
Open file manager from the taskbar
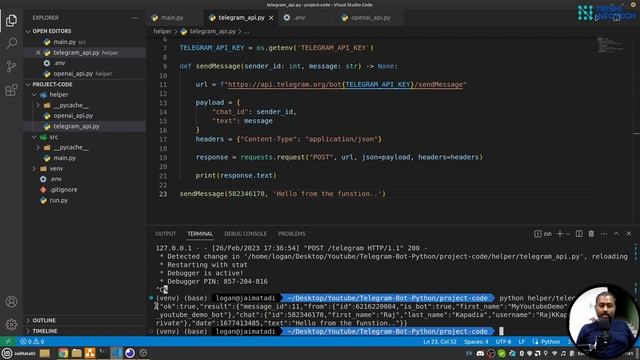coord(76,353)
